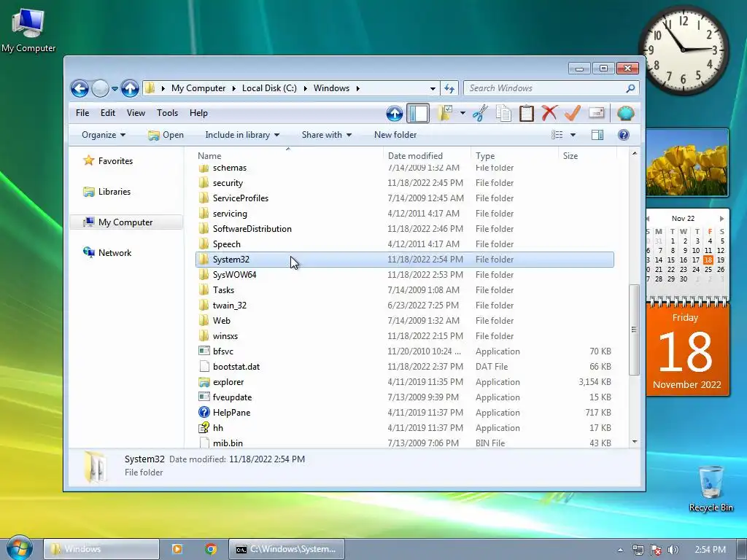Image resolution: width=747 pixels, height=560 pixels.
Task: Click the red X Delete toolbar icon
Action: (x=549, y=113)
